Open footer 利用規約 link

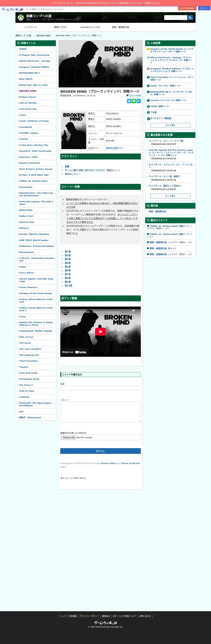pos(73,616)
